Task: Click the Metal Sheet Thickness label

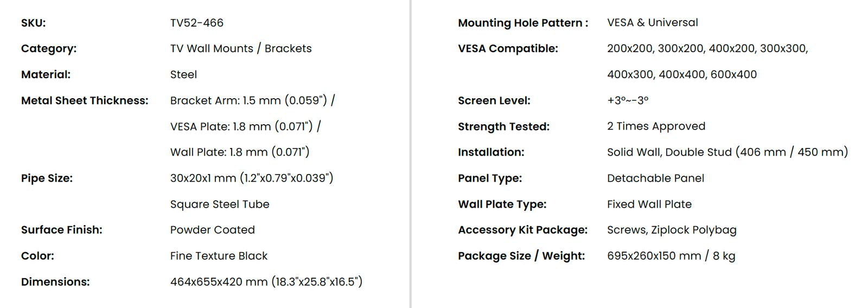Action: (x=85, y=100)
